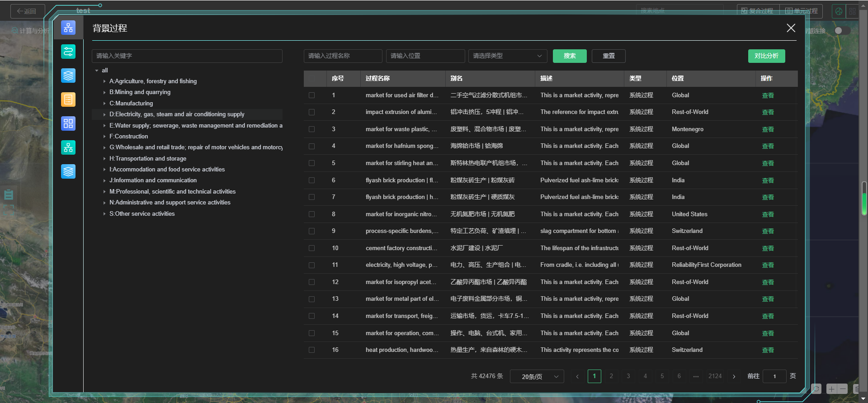Expand D:Electricity, gas, steam node
The height and width of the screenshot is (403, 868).
tap(104, 114)
